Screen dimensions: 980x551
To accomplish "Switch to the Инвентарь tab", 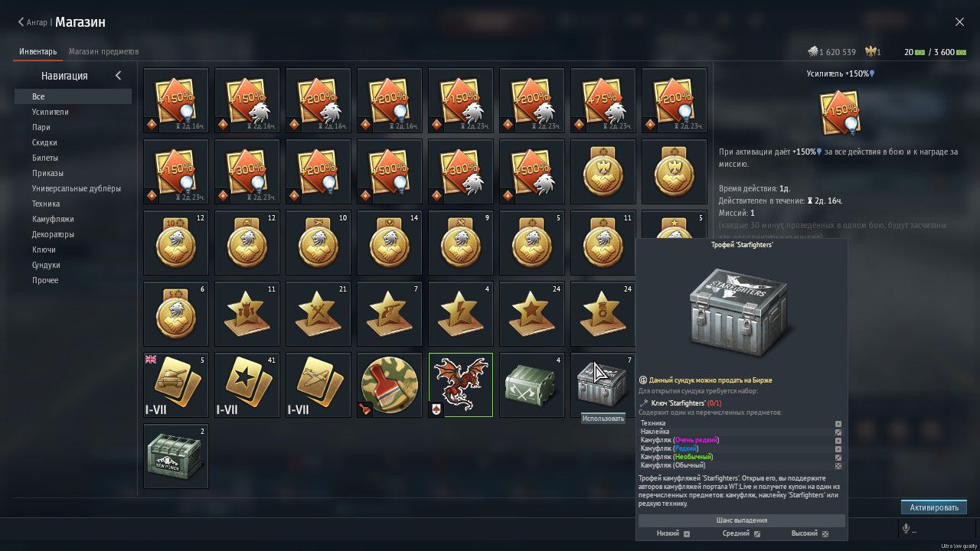I will (x=38, y=51).
